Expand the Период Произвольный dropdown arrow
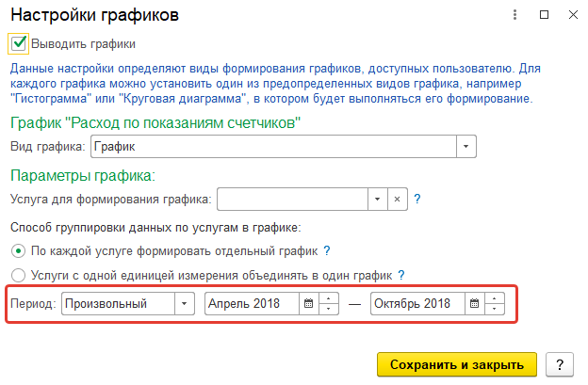The image size is (588, 385). click(185, 303)
